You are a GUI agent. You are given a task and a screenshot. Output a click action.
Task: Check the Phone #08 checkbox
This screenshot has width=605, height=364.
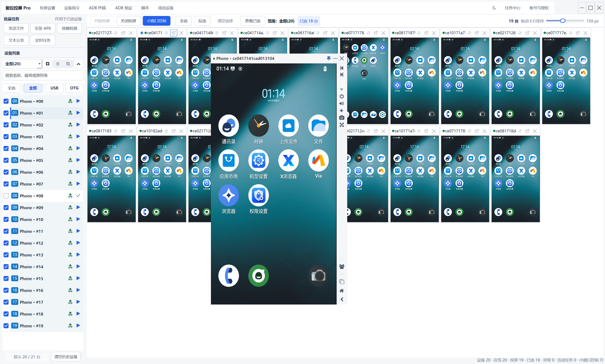coord(6,195)
